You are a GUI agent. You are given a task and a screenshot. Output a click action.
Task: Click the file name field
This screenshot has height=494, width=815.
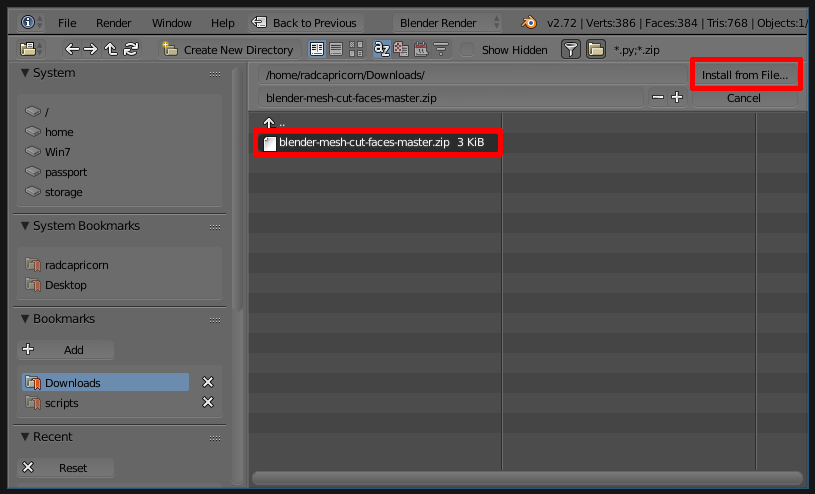tap(451, 98)
